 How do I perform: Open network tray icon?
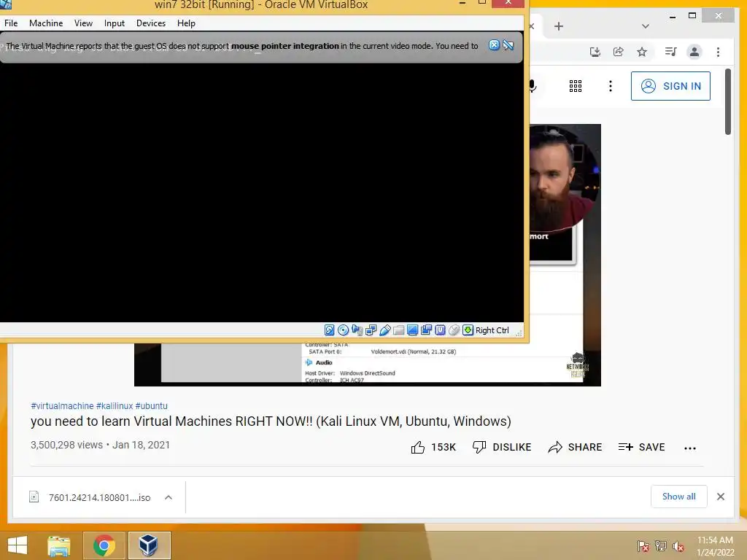tap(661, 546)
